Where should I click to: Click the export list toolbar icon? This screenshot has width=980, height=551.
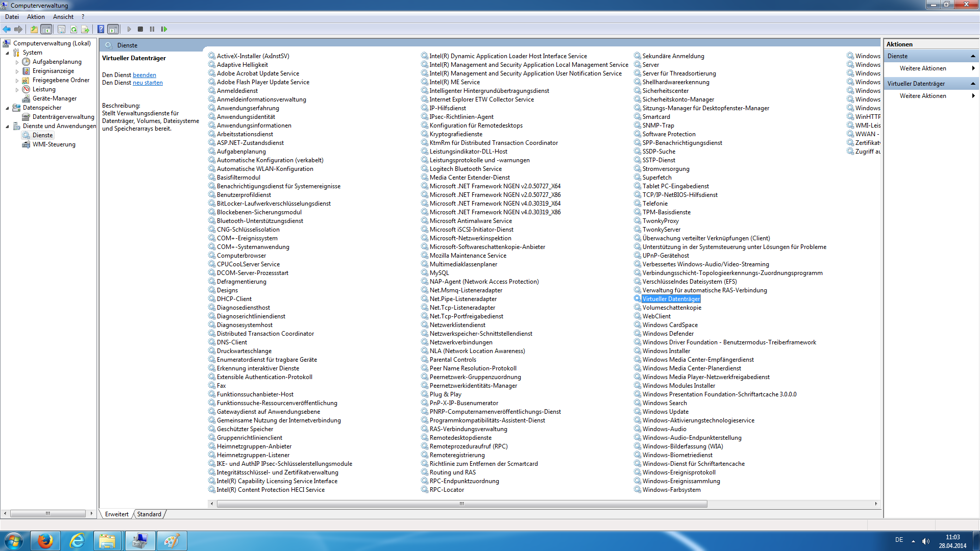coord(85,29)
